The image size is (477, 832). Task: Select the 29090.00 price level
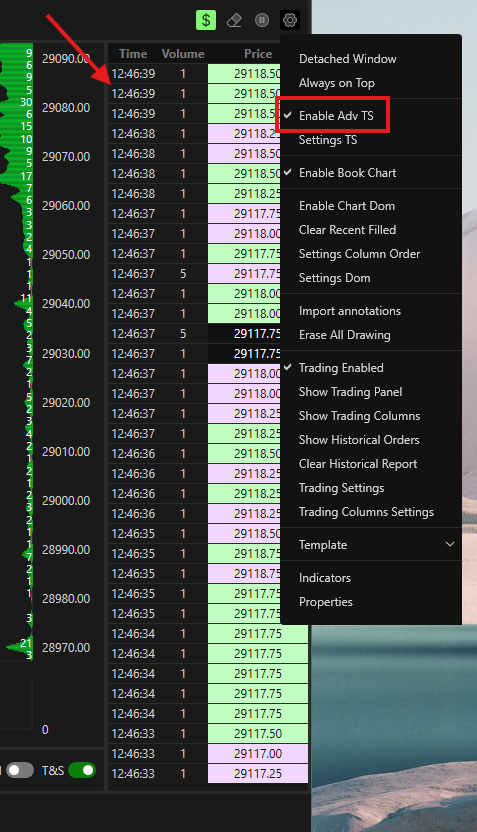point(66,58)
